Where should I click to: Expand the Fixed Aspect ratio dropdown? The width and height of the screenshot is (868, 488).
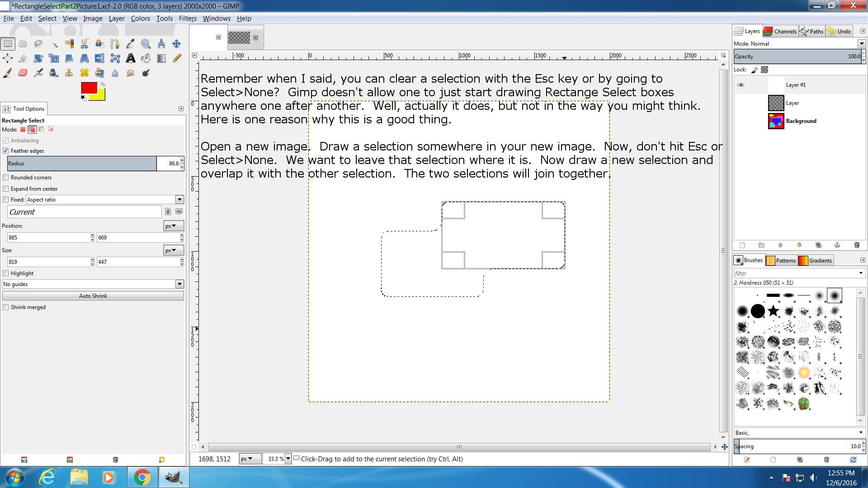(x=179, y=200)
